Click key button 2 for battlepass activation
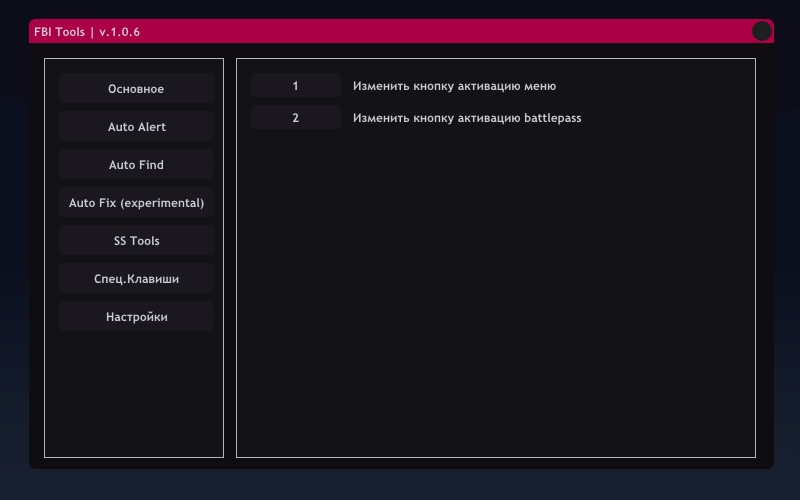 (x=296, y=118)
